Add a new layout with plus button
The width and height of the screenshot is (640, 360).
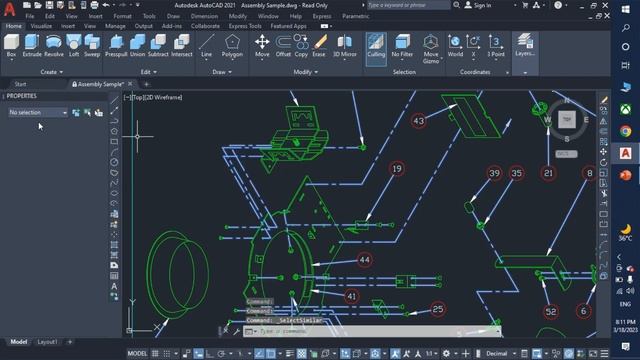pos(70,342)
